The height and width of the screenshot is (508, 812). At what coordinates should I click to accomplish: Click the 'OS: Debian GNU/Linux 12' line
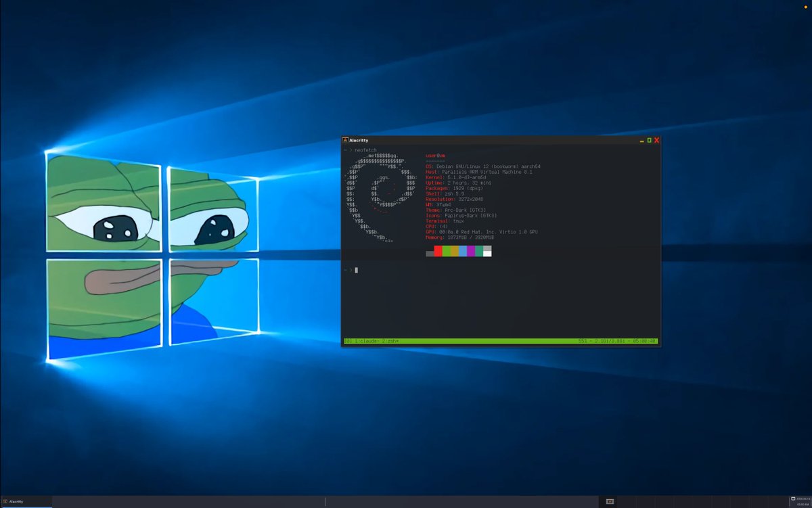click(x=483, y=166)
